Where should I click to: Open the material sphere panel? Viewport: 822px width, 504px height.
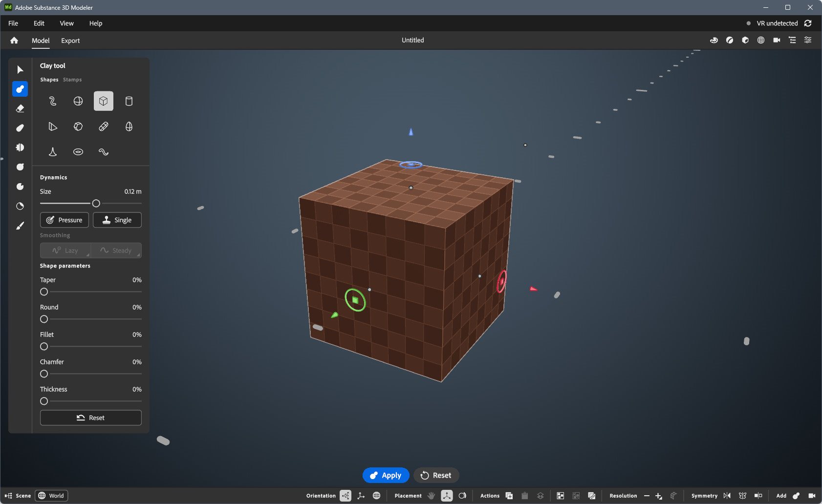730,40
